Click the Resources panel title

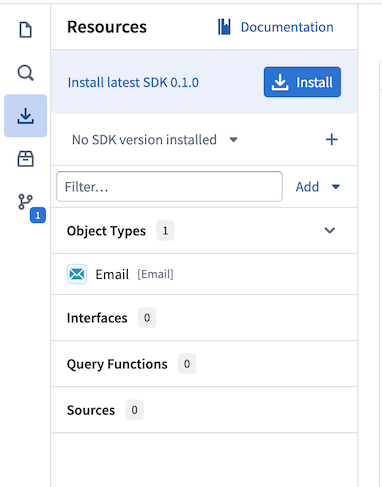click(x=107, y=27)
